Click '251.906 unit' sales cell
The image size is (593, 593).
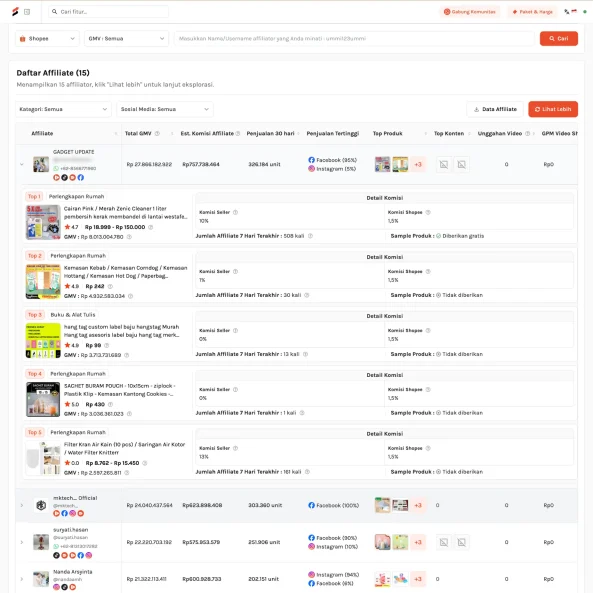264,542
